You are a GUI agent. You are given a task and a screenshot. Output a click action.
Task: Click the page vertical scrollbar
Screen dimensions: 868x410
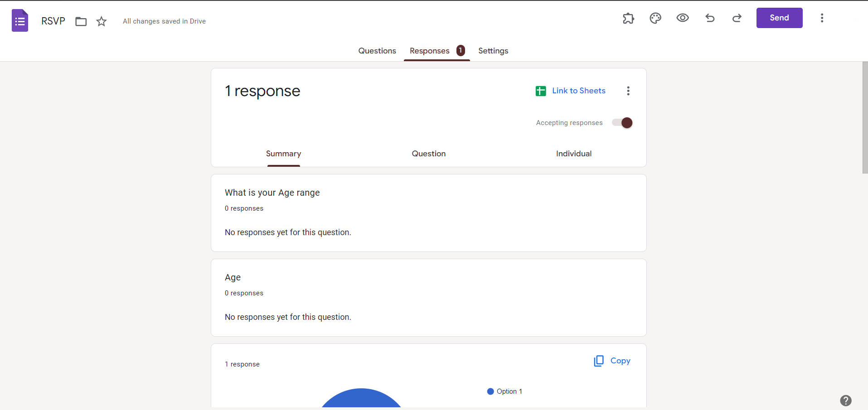(x=865, y=118)
